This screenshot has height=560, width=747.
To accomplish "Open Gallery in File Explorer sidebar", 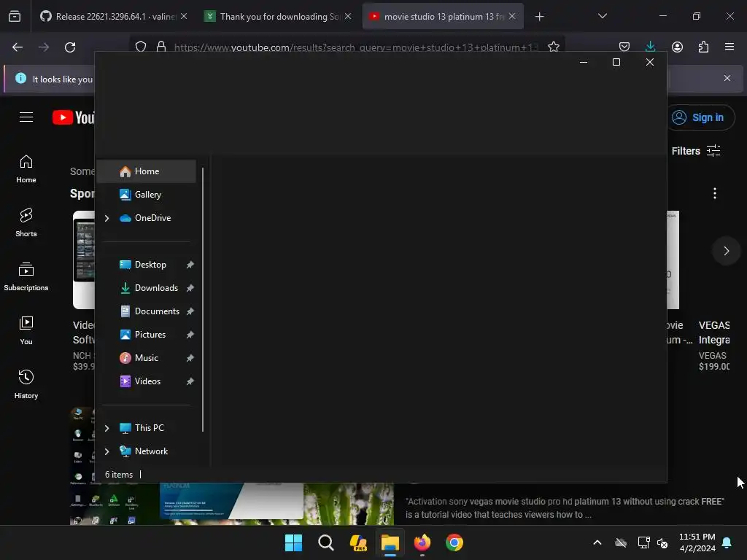I will 146,194.
